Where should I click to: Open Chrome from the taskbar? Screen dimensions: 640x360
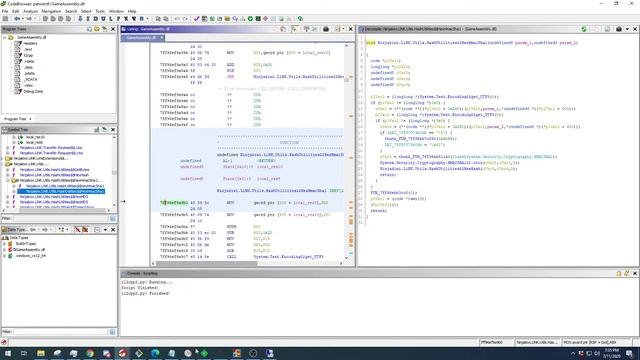(x=90, y=353)
